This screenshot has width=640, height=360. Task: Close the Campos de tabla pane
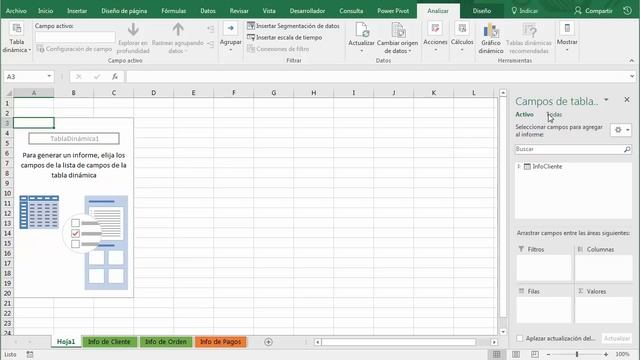point(627,100)
